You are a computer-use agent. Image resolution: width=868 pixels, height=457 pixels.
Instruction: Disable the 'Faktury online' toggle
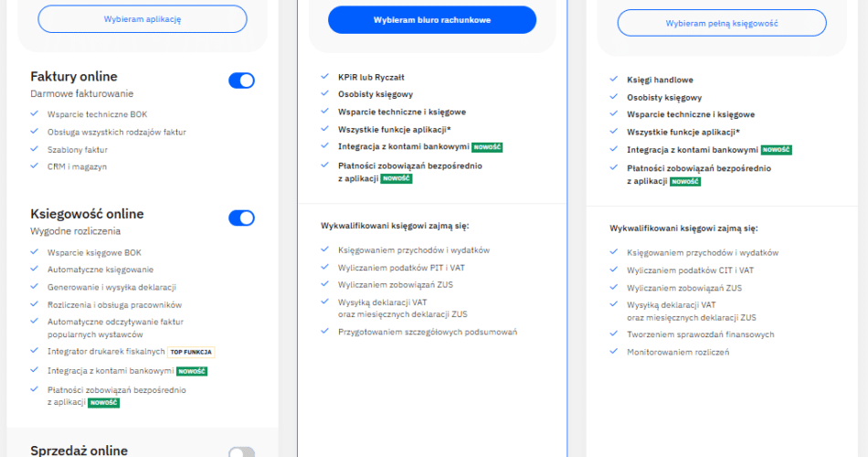click(x=241, y=80)
